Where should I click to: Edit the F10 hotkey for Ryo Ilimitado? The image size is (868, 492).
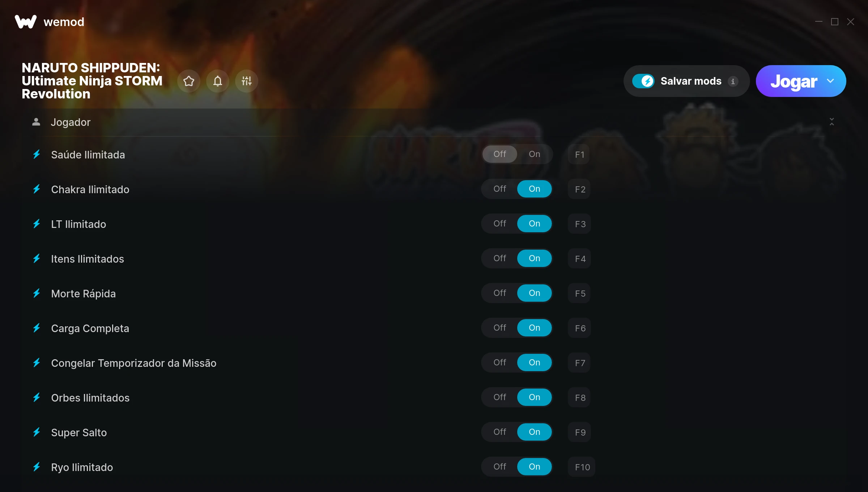point(582,467)
